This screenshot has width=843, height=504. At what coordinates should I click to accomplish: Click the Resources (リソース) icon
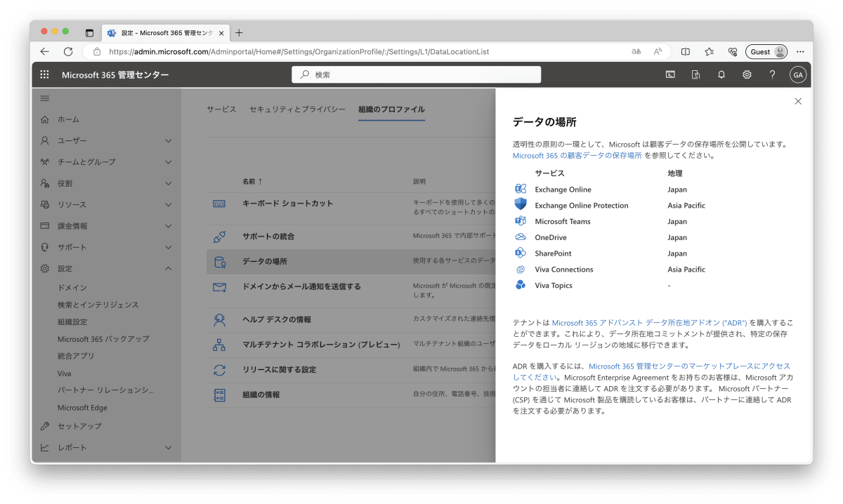point(45,205)
